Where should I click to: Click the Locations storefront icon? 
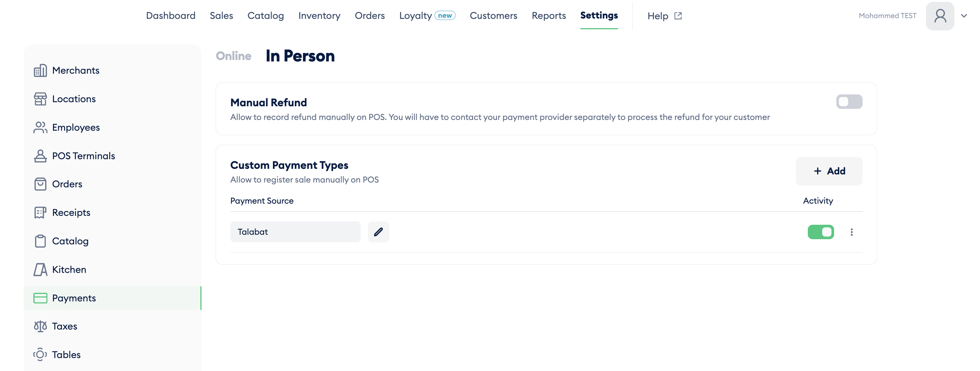(40, 99)
